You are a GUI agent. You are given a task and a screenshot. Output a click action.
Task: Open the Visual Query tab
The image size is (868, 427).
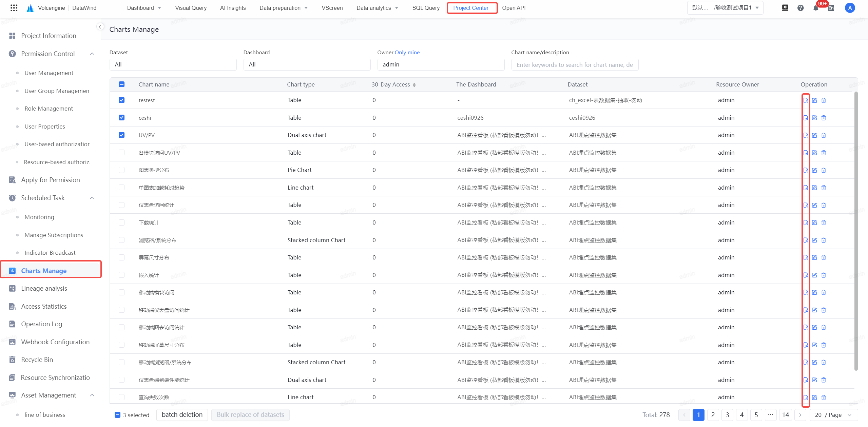pos(191,8)
